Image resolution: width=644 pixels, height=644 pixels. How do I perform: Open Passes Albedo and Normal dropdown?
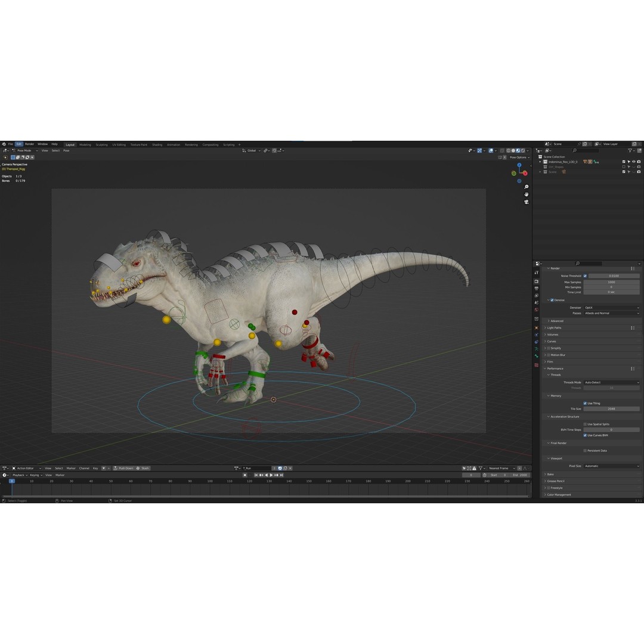(612, 314)
